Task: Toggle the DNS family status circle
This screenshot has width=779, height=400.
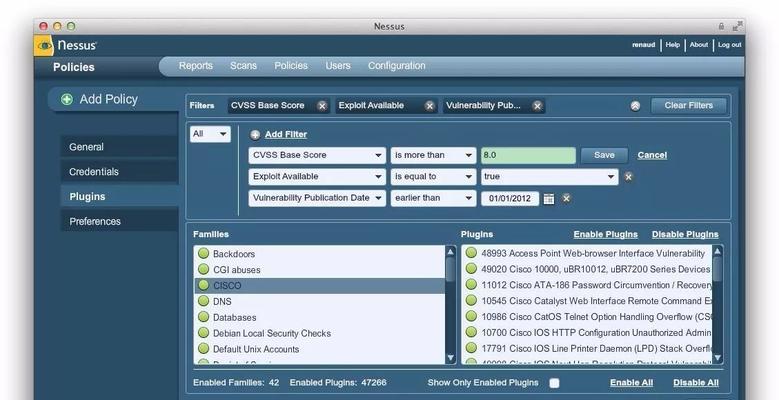Action: 203,301
